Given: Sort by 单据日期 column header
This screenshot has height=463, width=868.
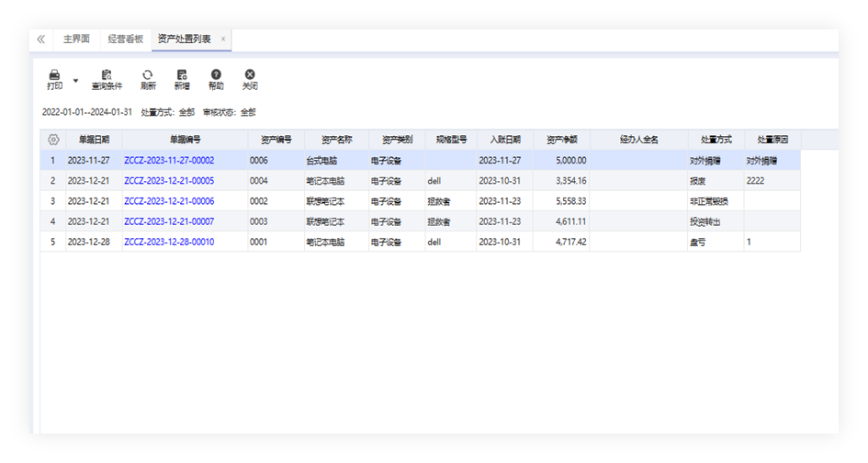Looking at the screenshot, I should tap(94, 140).
